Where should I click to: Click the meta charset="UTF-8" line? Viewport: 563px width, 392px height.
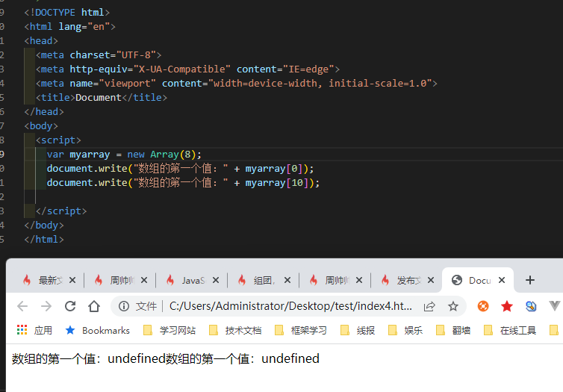point(99,55)
